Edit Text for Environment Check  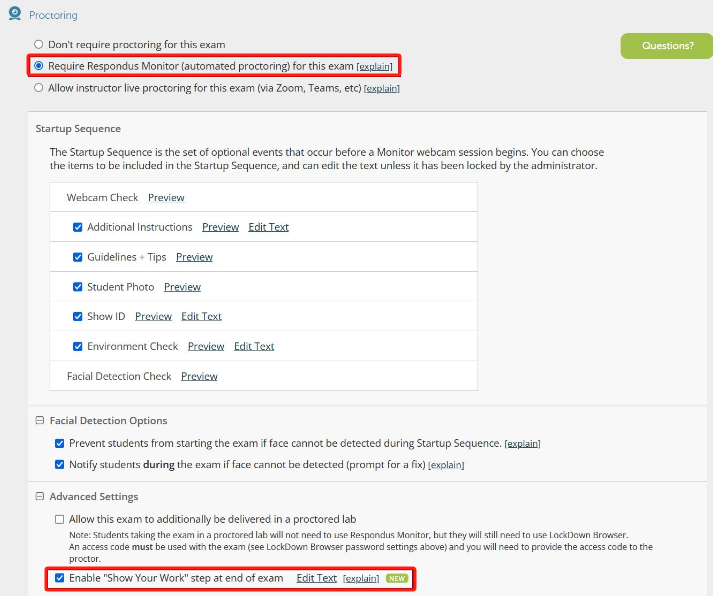click(254, 346)
